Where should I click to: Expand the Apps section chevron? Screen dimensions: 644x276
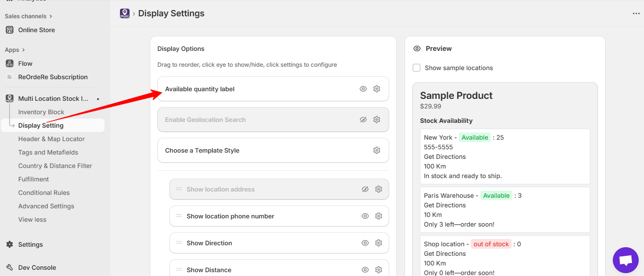pos(23,50)
